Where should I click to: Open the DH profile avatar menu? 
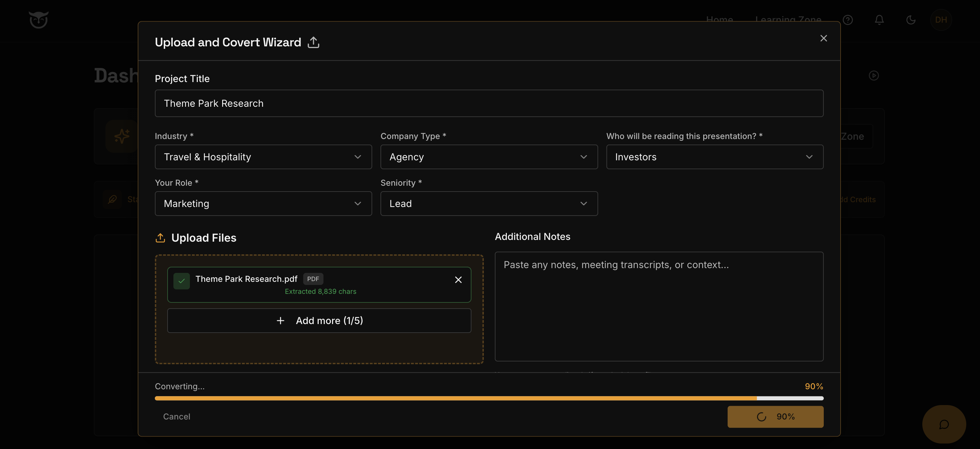tap(941, 20)
